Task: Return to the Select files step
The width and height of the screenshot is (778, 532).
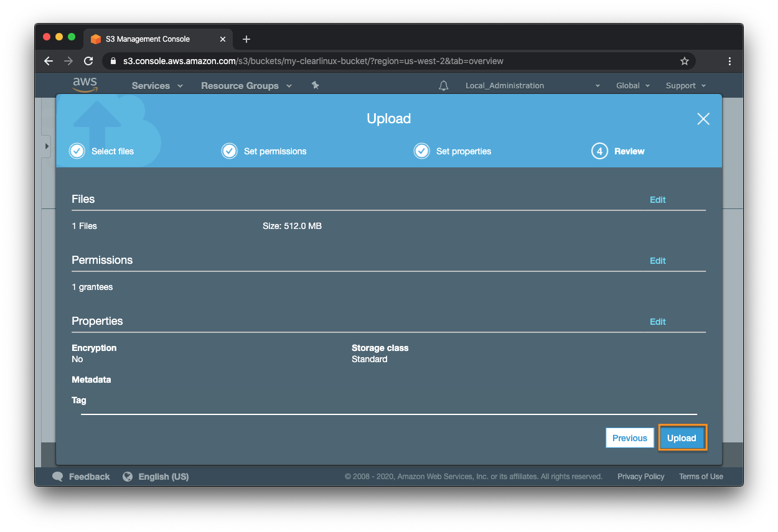Action: click(101, 151)
